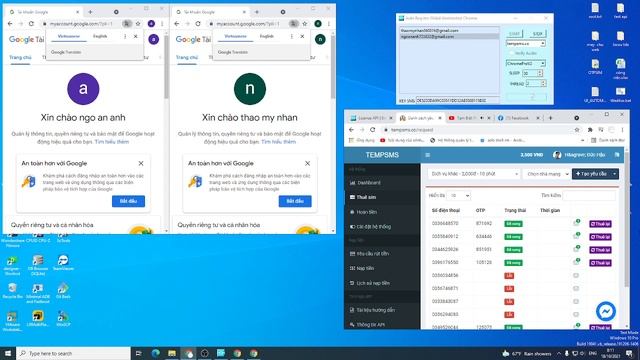Screen dimensions: 640x360
Task: Open translate popup options in left window
Action: tap(125, 36)
